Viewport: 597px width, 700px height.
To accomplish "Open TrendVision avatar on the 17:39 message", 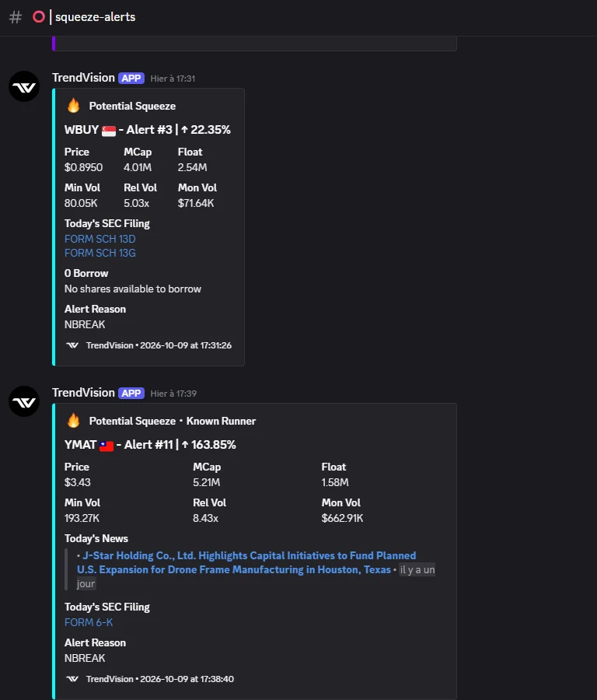I will [x=24, y=401].
